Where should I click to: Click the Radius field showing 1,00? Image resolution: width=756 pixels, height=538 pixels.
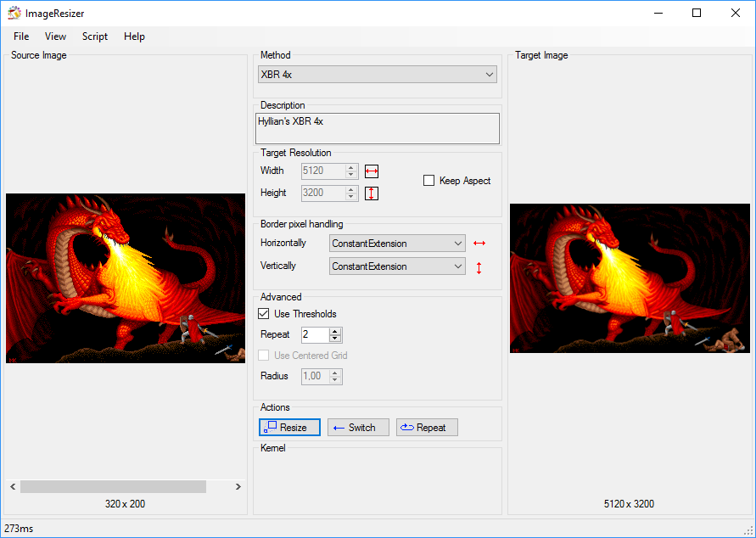(x=316, y=376)
